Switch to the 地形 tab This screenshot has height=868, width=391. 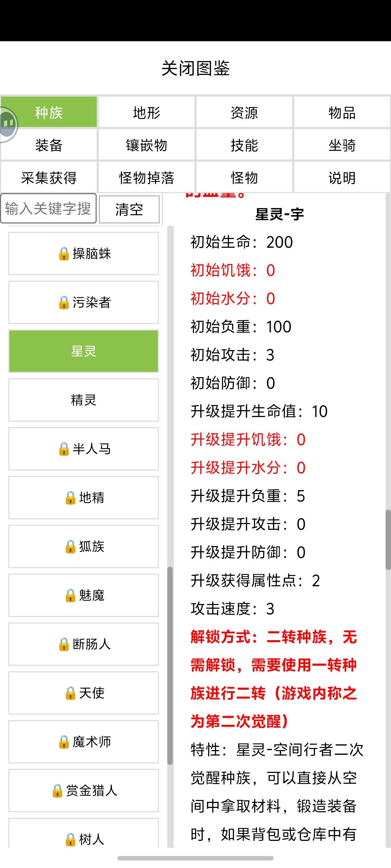point(147,112)
